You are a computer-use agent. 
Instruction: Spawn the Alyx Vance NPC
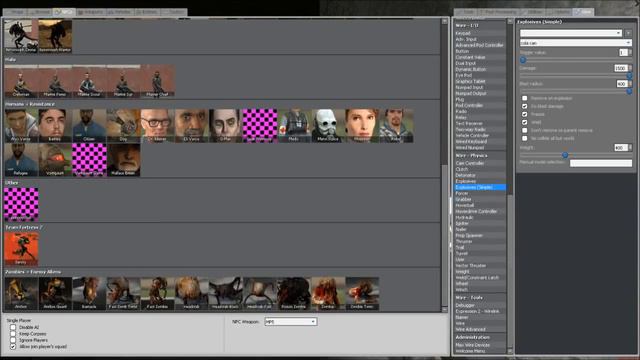click(x=21, y=125)
